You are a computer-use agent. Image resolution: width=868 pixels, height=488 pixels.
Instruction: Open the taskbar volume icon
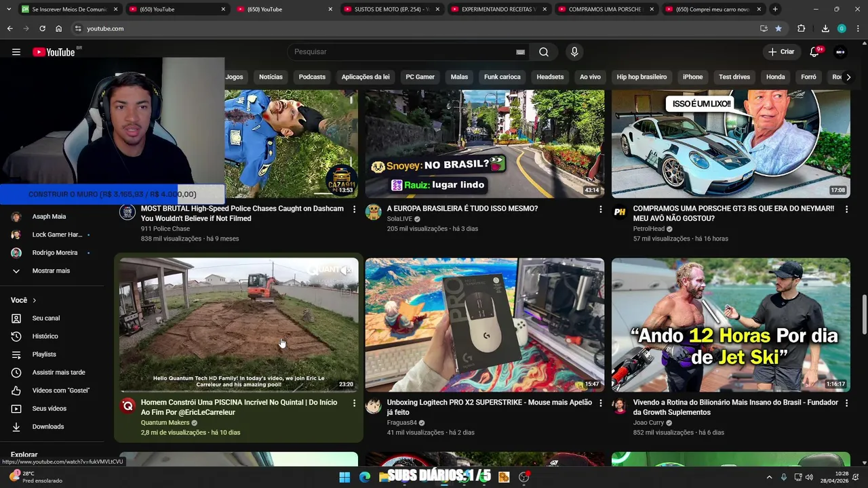click(x=809, y=477)
